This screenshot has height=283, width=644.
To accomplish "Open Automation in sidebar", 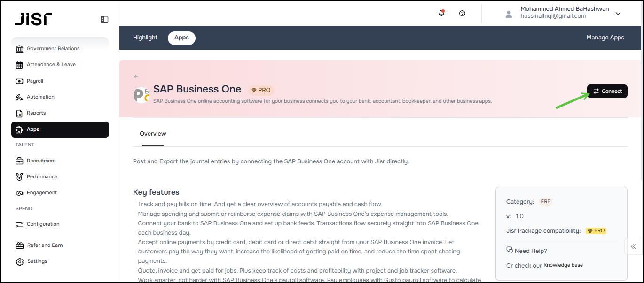I will (40, 97).
